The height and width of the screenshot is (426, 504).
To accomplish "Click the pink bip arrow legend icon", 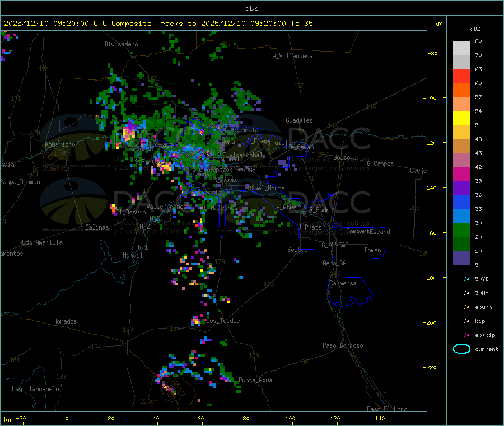I will coord(461,321).
